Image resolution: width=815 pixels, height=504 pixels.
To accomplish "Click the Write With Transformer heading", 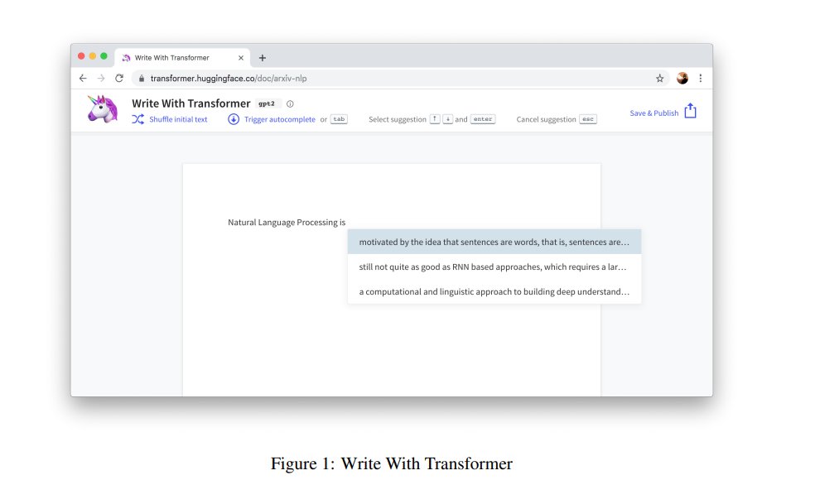I will point(190,103).
